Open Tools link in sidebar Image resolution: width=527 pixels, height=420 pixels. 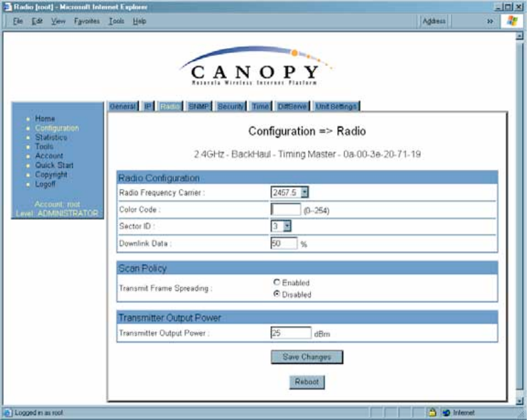[44, 146]
